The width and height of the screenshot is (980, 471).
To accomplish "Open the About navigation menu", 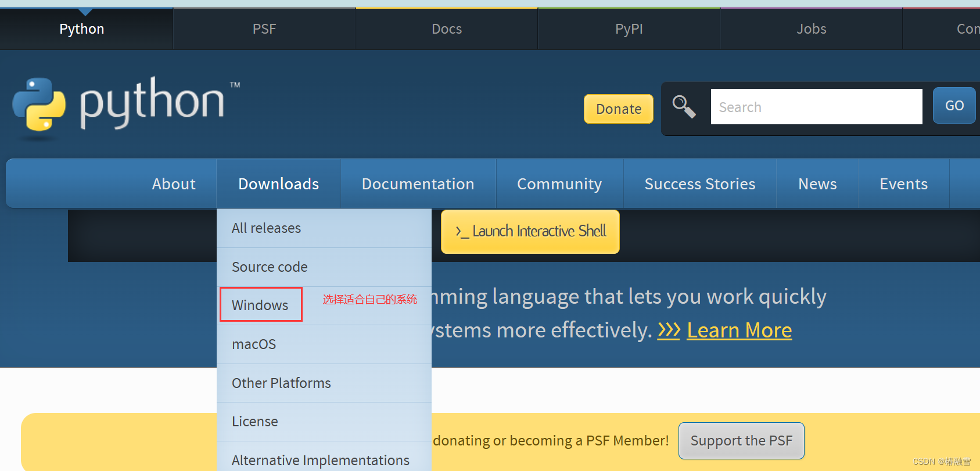I will pos(174,184).
